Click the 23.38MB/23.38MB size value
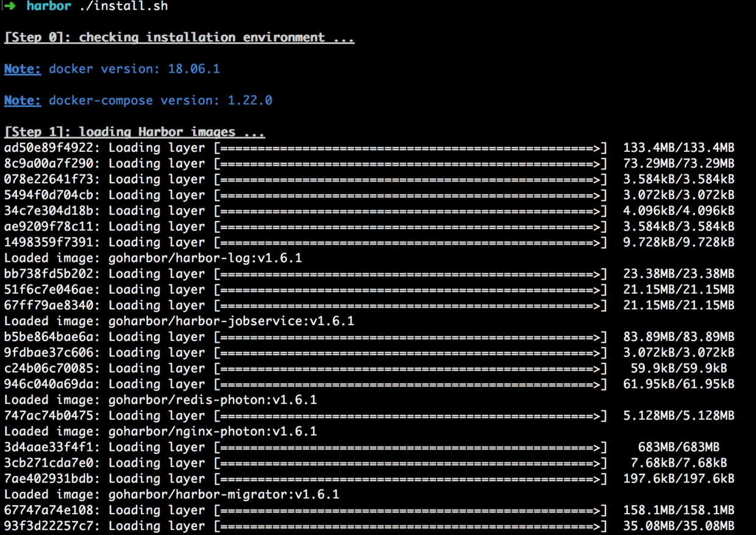756x535 pixels. (679, 274)
